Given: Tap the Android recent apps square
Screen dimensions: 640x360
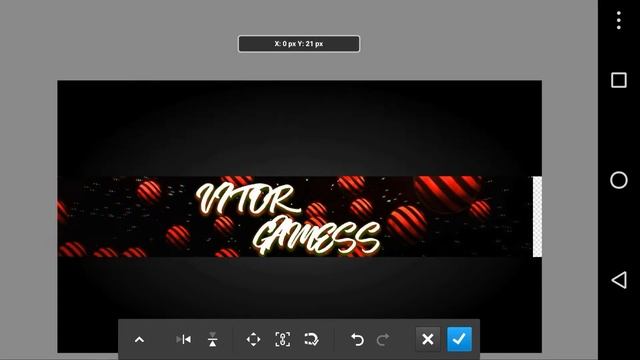Looking at the screenshot, I should (x=619, y=80).
